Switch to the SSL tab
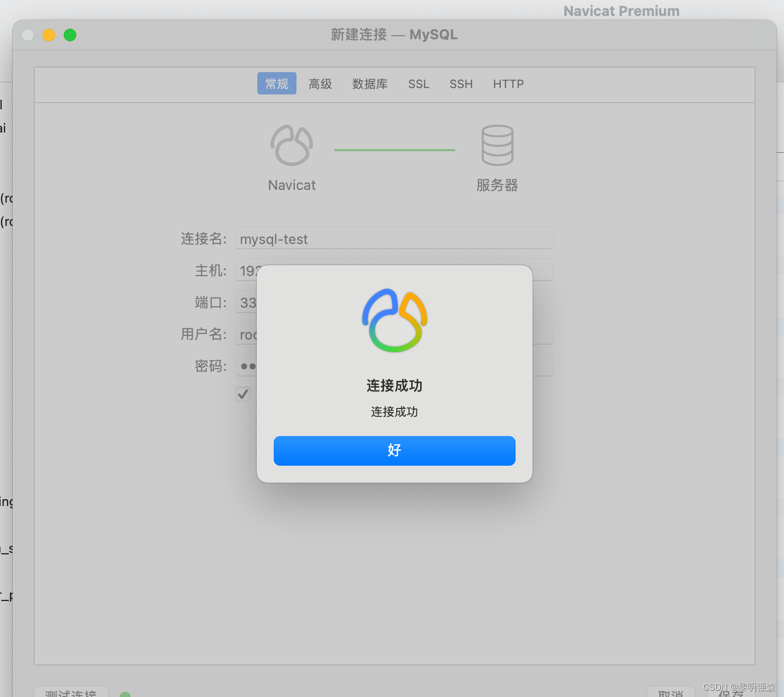This screenshot has width=784, height=697. pyautogui.click(x=419, y=84)
